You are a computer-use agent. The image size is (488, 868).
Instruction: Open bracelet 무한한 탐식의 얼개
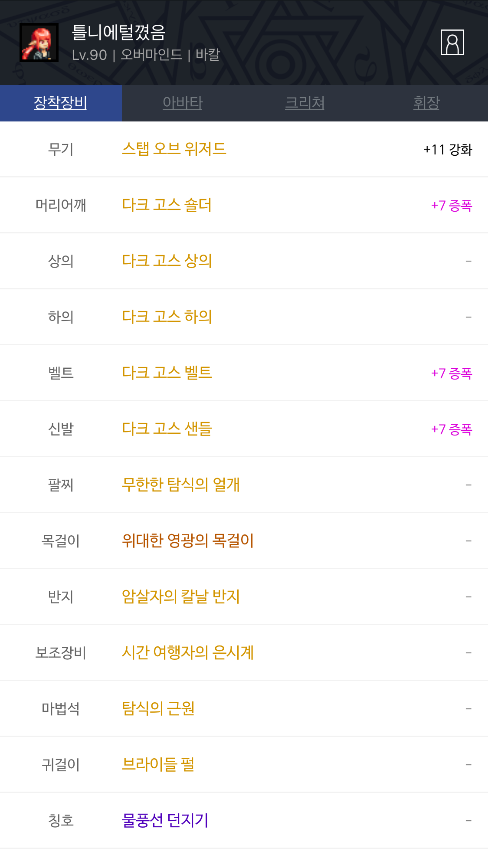(181, 485)
